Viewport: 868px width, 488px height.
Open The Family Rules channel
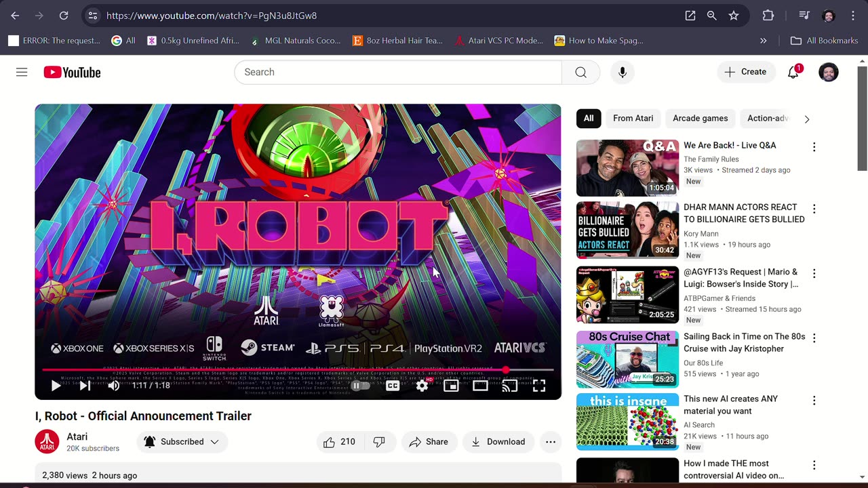[711, 159]
